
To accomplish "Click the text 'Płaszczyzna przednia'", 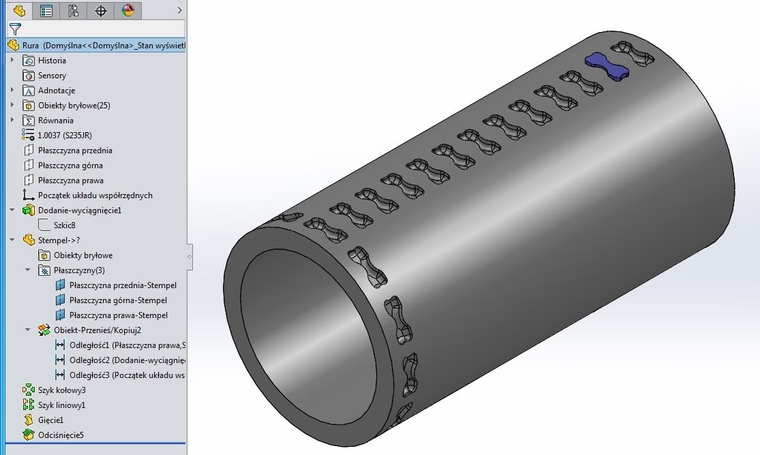I will click(75, 150).
